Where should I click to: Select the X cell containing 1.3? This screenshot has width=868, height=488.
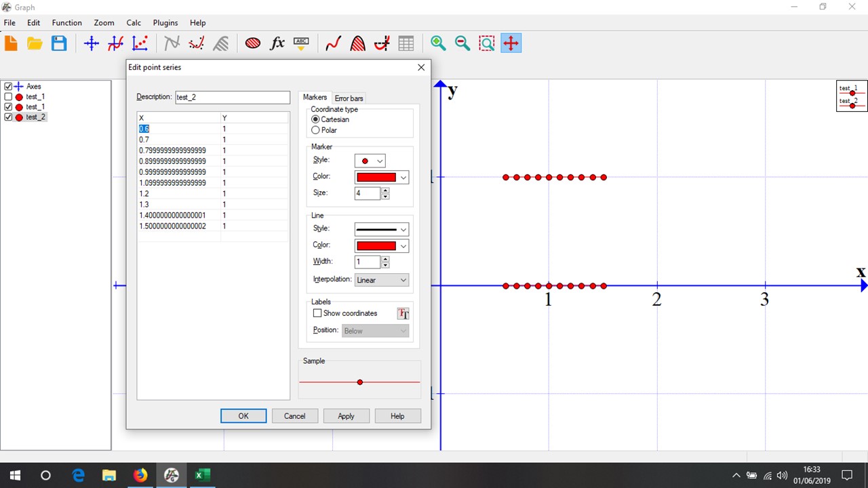click(179, 204)
